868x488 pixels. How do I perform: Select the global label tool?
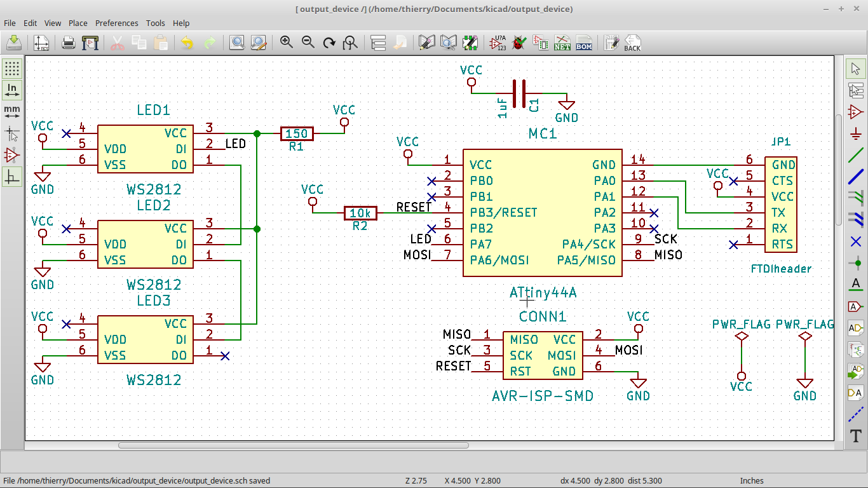tap(856, 306)
